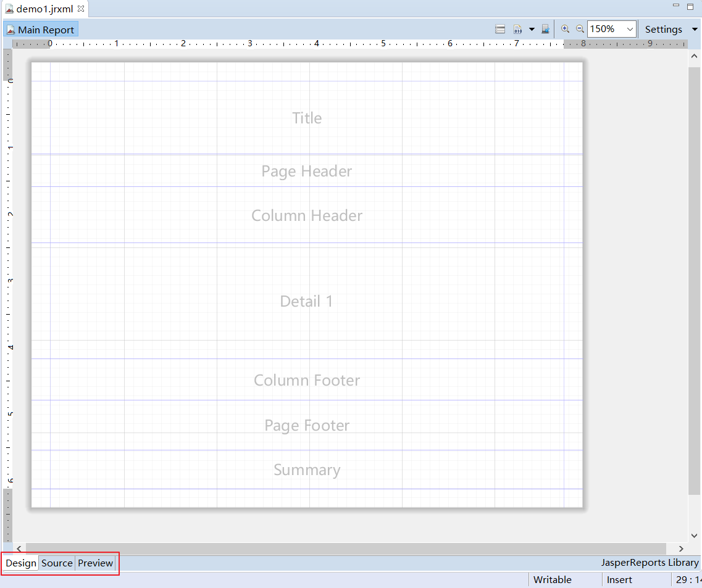This screenshot has height=588, width=702.
Task: Click the publish report to server icon
Action: point(545,29)
